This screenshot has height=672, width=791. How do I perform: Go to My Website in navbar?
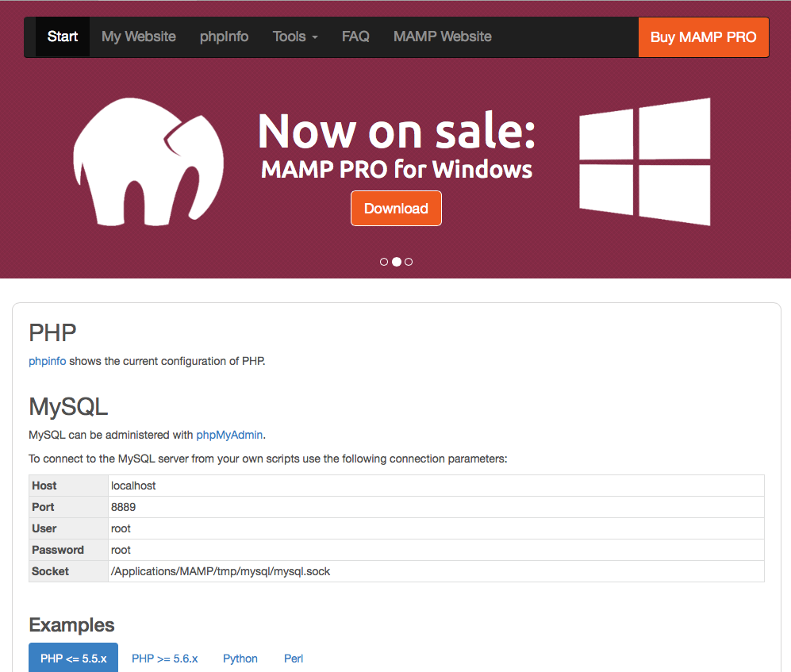(139, 36)
